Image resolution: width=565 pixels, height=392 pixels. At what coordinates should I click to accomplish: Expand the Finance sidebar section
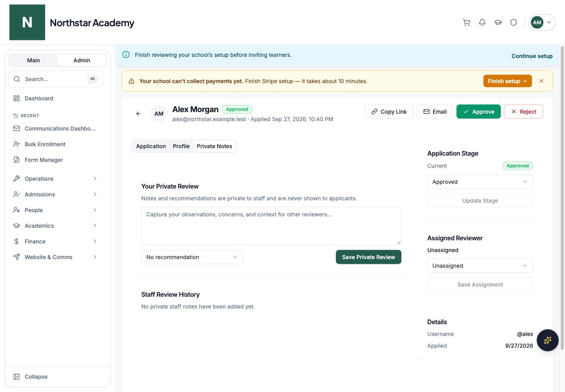coord(55,241)
